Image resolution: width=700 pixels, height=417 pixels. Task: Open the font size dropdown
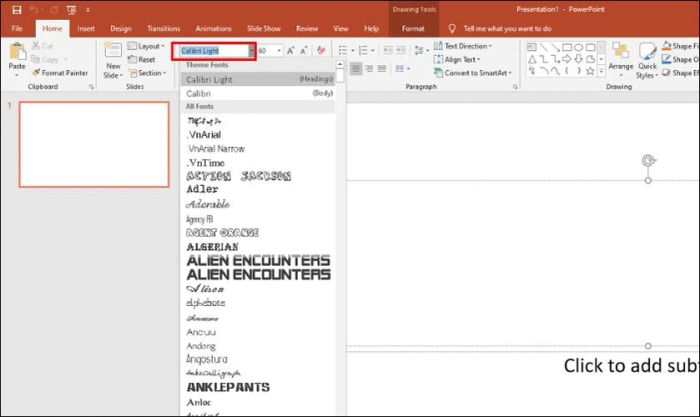coord(279,50)
